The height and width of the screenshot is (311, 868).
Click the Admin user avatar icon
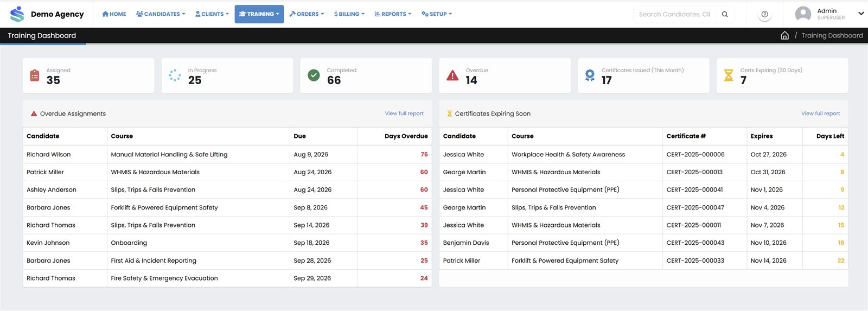(x=803, y=14)
